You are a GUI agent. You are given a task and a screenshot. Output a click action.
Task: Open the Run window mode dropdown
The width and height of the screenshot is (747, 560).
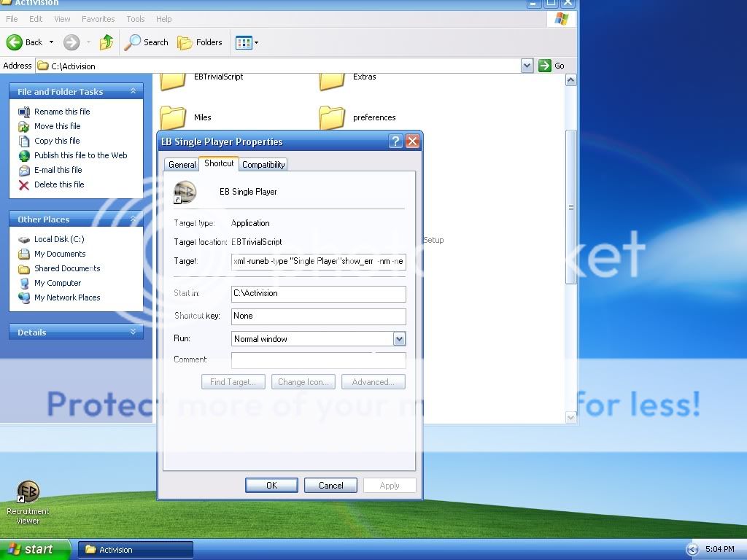click(399, 339)
